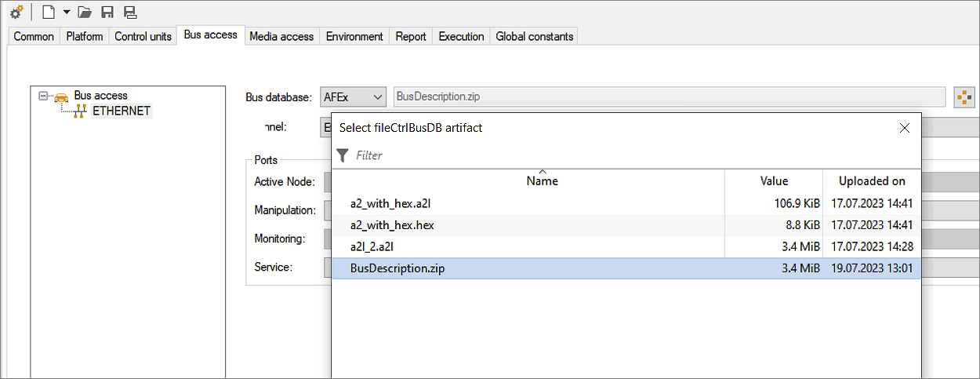The width and height of the screenshot is (980, 379).
Task: Sort by the Name column header
Action: pyautogui.click(x=542, y=181)
